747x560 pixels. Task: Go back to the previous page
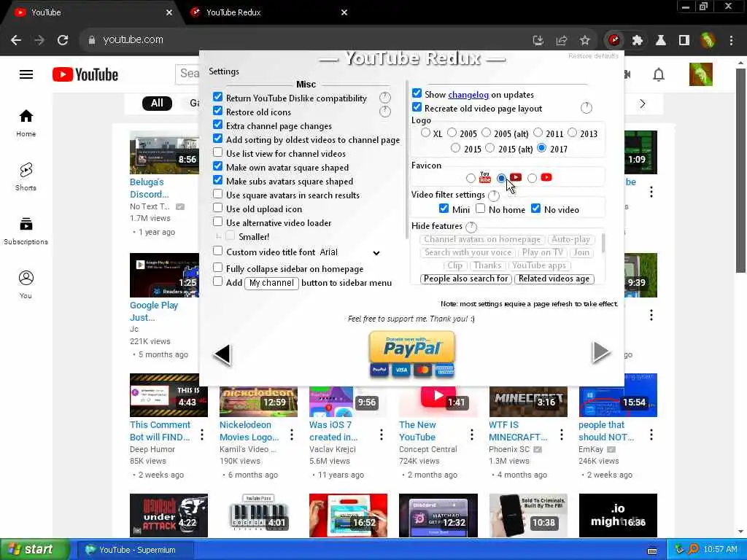pos(16,40)
